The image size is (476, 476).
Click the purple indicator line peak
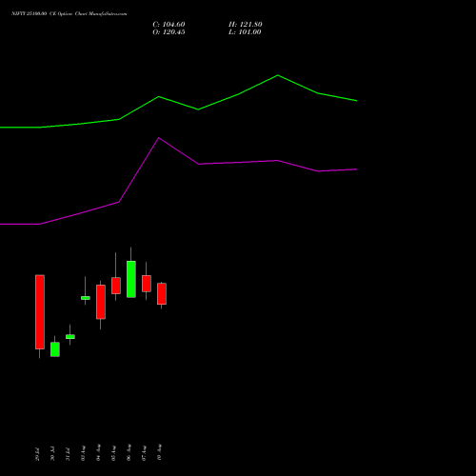[159, 138]
